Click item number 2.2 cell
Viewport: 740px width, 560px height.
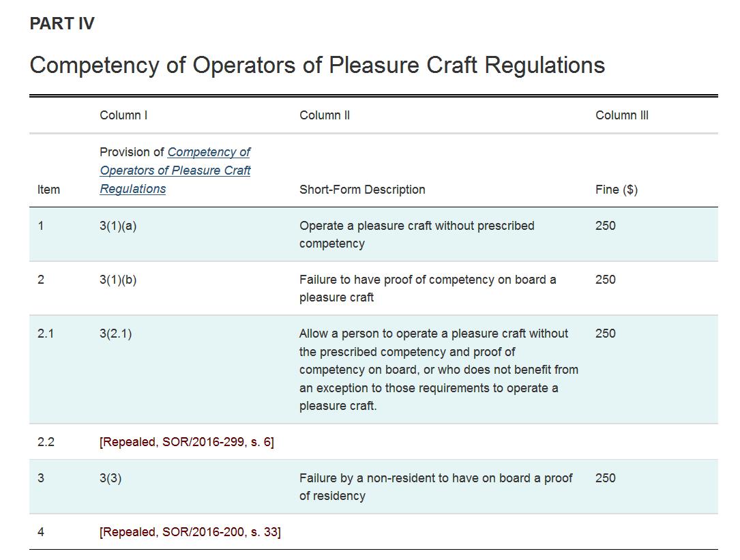pos(46,442)
